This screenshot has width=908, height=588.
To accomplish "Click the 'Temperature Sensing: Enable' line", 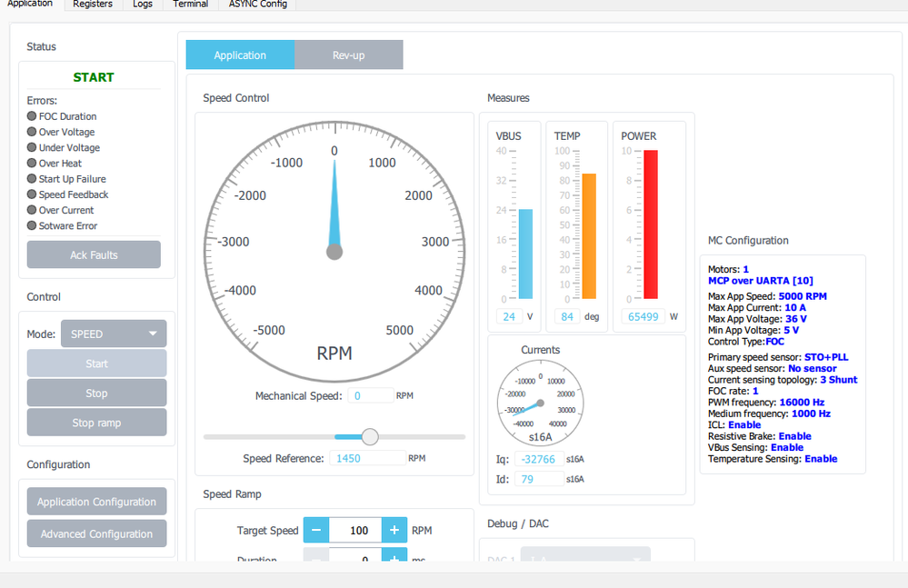I will tap(773, 458).
